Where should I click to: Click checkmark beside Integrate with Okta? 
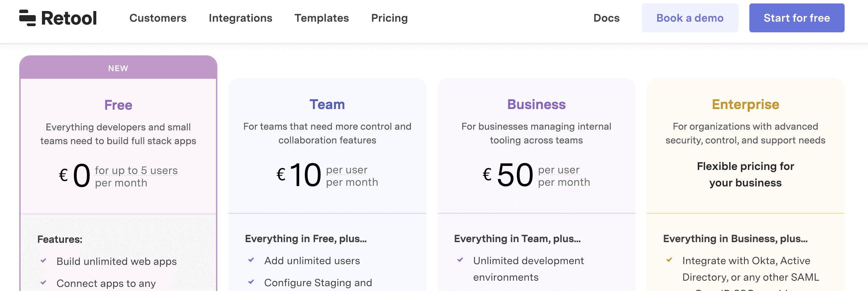[x=669, y=260]
